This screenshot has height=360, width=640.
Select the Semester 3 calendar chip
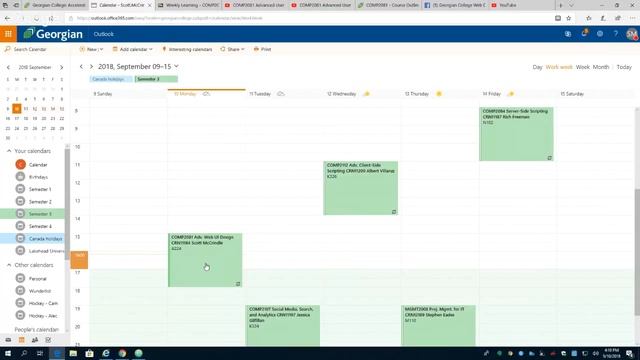(x=156, y=79)
